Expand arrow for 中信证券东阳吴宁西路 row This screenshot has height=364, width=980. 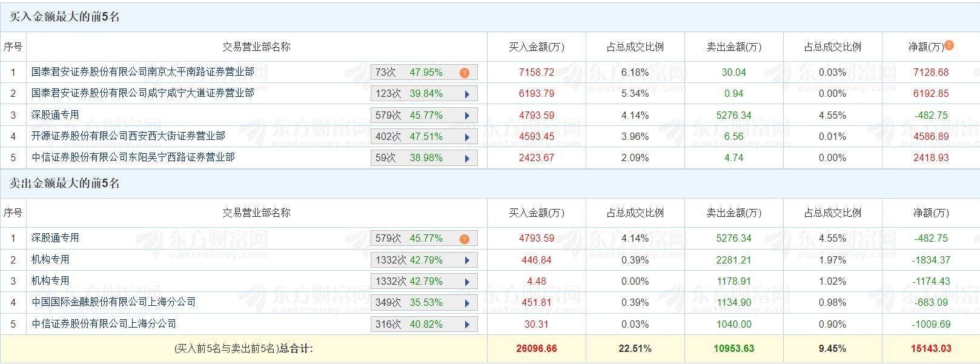tap(467, 158)
